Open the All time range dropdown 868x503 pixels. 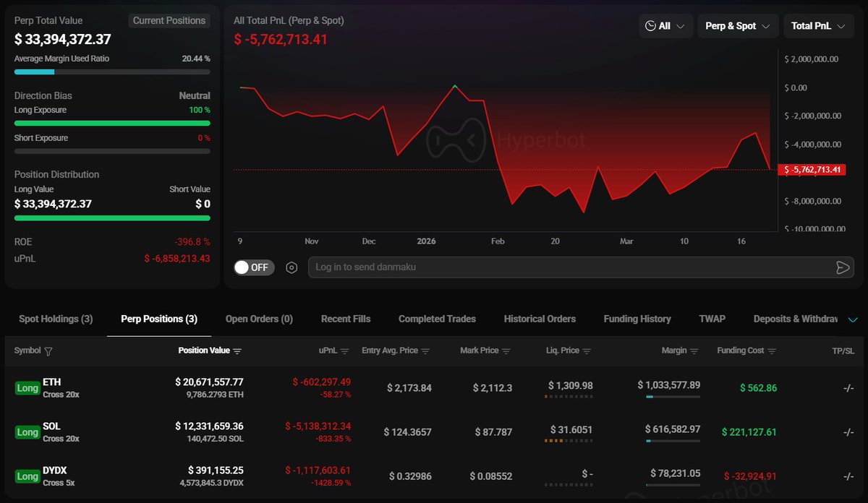point(665,26)
